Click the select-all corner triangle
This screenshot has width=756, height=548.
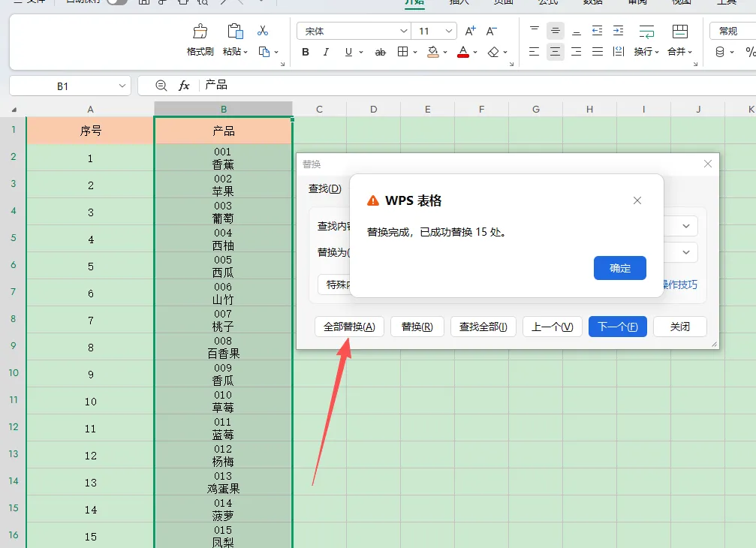[14, 110]
